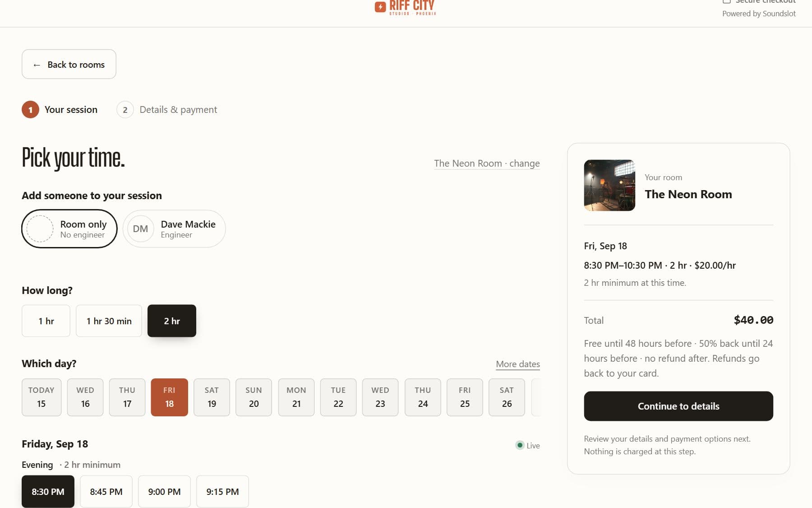The width and height of the screenshot is (812, 508).
Task: Select the Room only option
Action: pos(69,228)
